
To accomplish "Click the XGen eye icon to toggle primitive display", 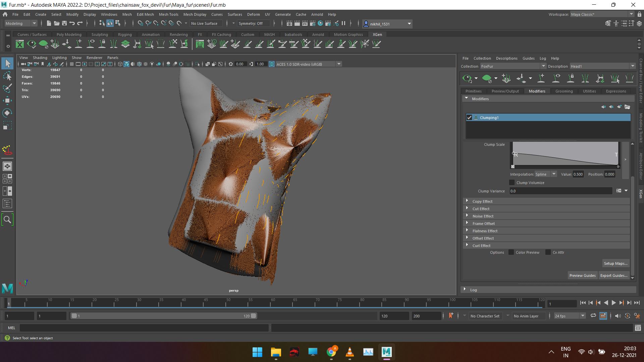I will click(468, 78).
